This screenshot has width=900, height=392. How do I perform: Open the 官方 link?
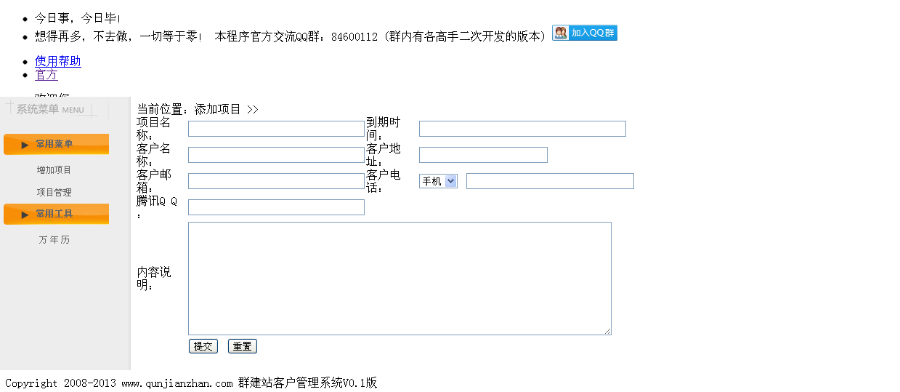click(x=46, y=75)
